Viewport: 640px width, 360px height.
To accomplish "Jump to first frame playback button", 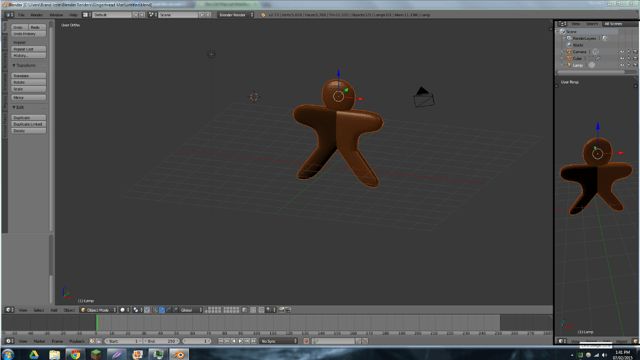I will pos(220,341).
